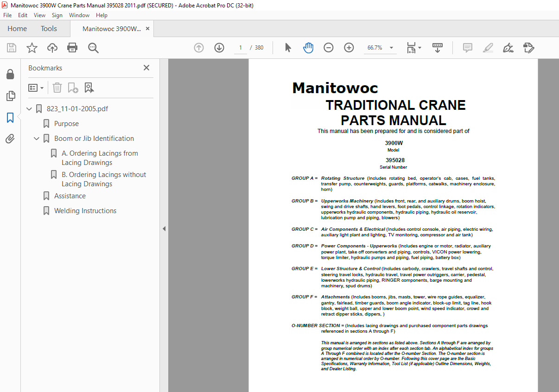Print the document

(72, 48)
